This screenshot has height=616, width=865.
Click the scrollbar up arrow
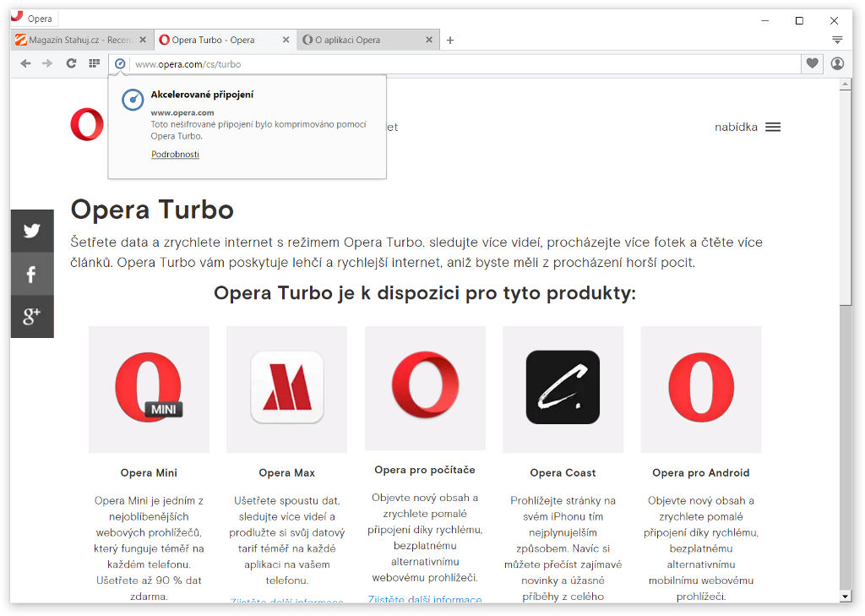pyautogui.click(x=845, y=84)
